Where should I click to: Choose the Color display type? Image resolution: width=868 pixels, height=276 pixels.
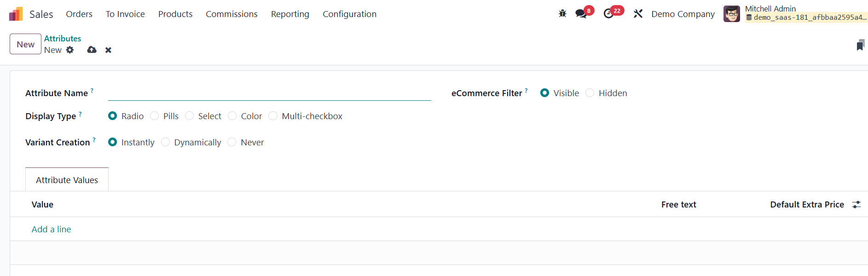point(232,116)
